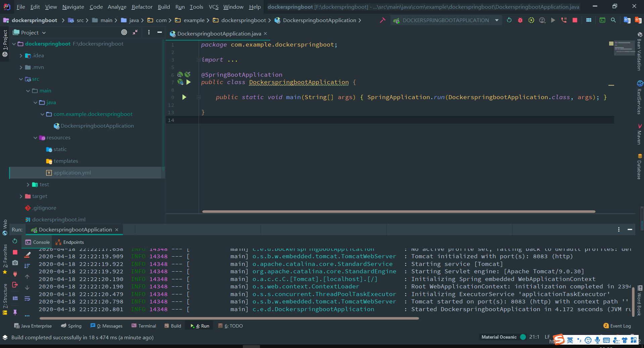Open the VCS menu
Image resolution: width=644 pixels, height=348 pixels.
coord(213,7)
